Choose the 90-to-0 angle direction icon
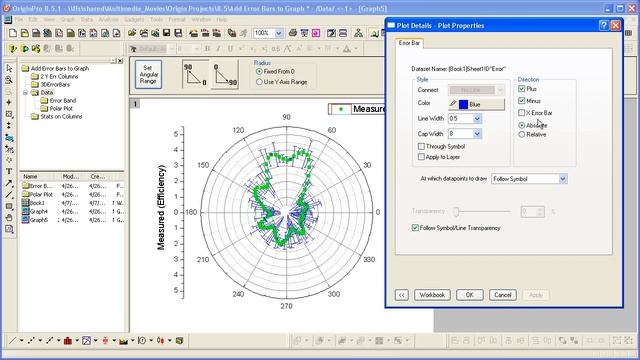This screenshot has height=360, width=640. click(x=196, y=74)
